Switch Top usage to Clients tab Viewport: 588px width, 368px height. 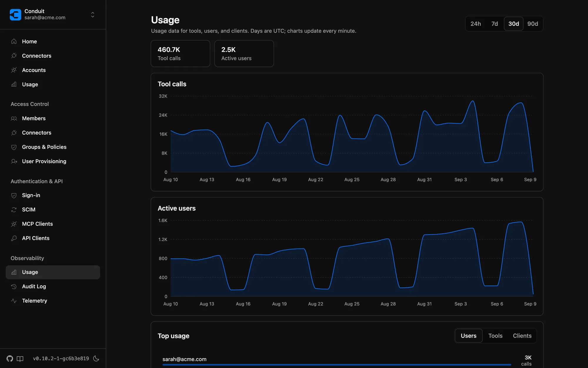pyautogui.click(x=522, y=336)
